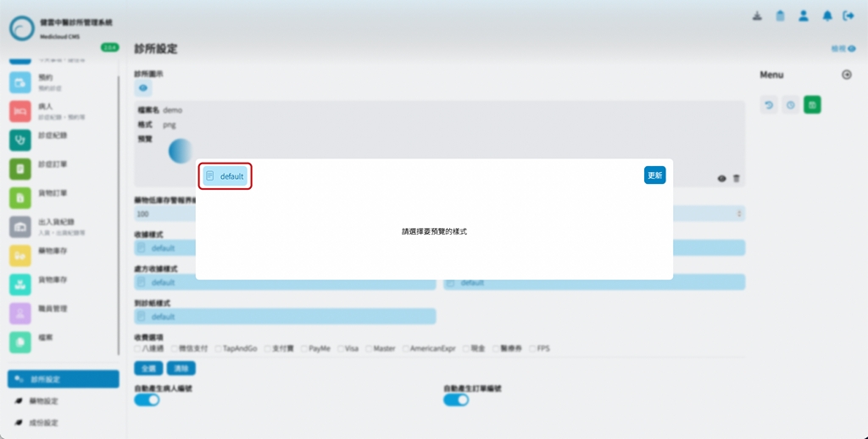Toggle 自動產生訂單編號 switch
The image size is (868, 439).
pyautogui.click(x=456, y=399)
